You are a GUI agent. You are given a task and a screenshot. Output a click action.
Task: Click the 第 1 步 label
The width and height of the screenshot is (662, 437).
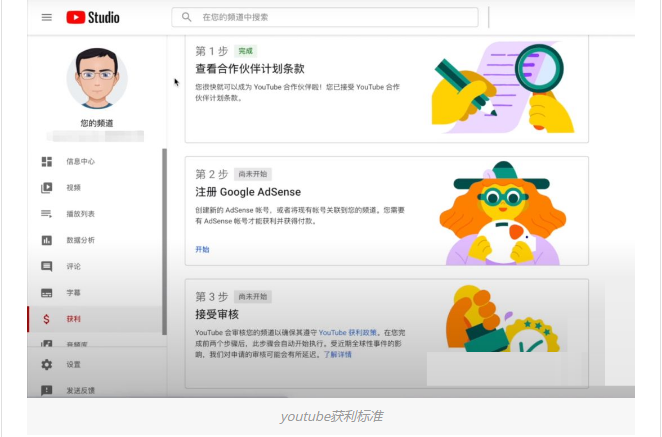click(x=212, y=51)
